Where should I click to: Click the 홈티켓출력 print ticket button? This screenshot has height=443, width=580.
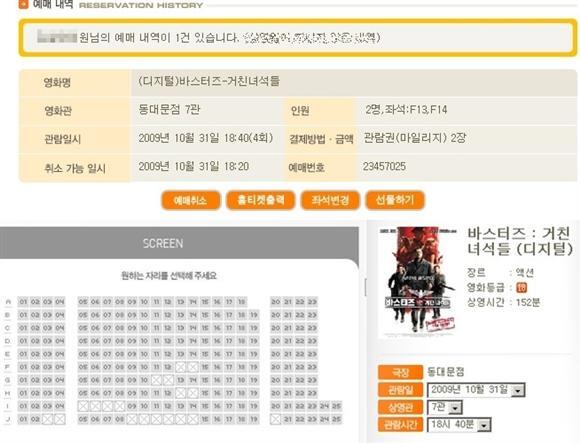click(x=260, y=200)
